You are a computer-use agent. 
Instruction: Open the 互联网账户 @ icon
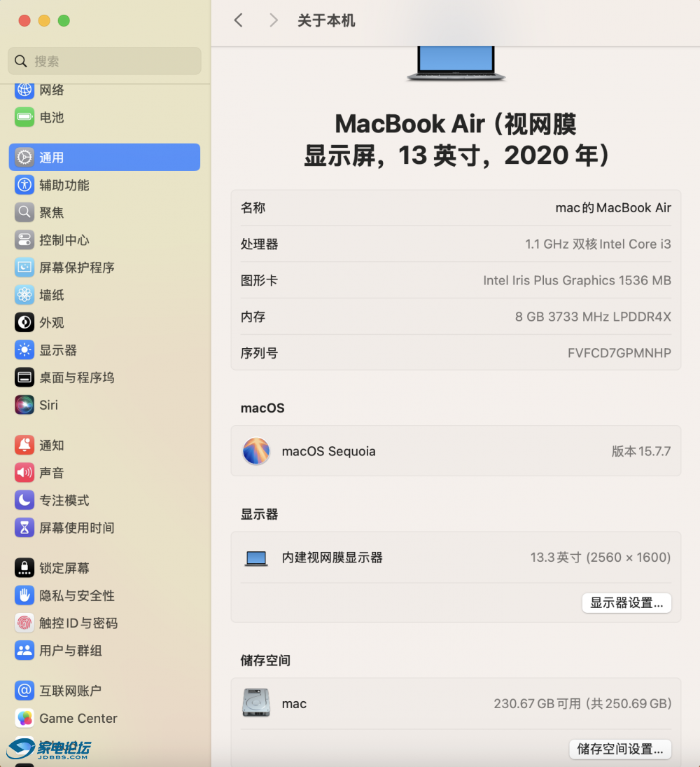(x=24, y=691)
